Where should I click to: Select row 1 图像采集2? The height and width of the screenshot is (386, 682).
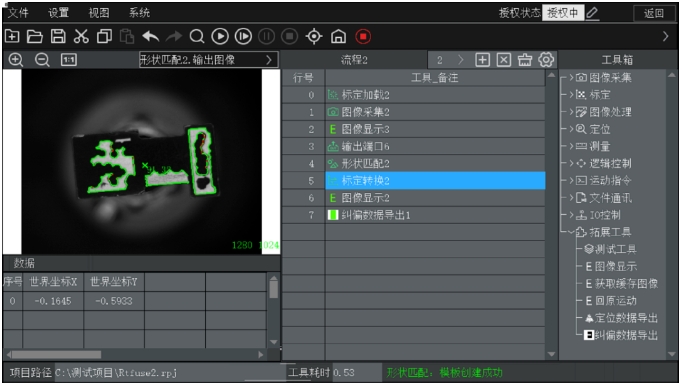coord(435,112)
